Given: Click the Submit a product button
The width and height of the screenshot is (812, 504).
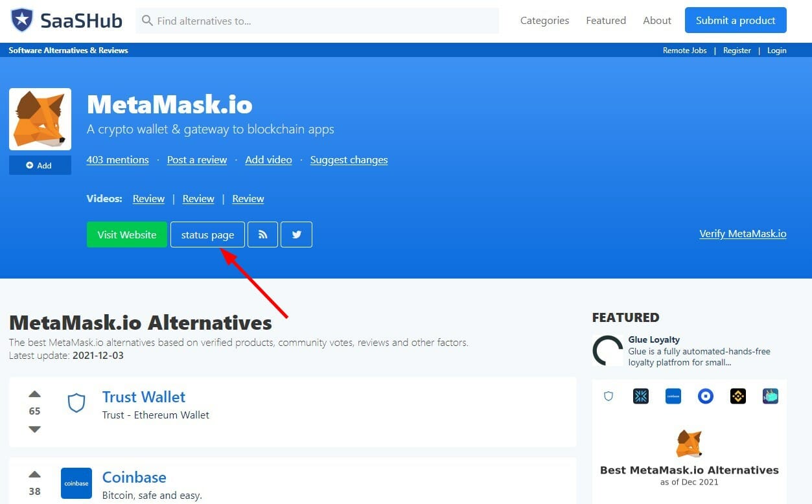Looking at the screenshot, I should (736, 20).
